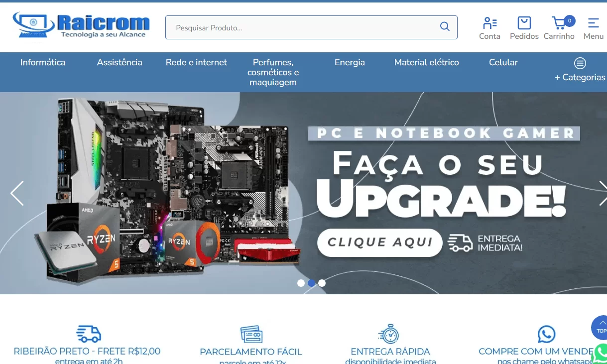Select the third carousel dot
The height and width of the screenshot is (364, 607).
[322, 283]
